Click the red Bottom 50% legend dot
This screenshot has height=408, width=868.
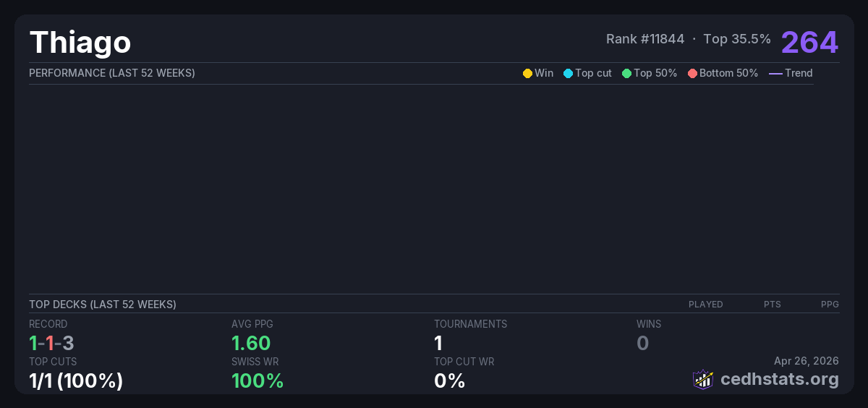point(692,73)
